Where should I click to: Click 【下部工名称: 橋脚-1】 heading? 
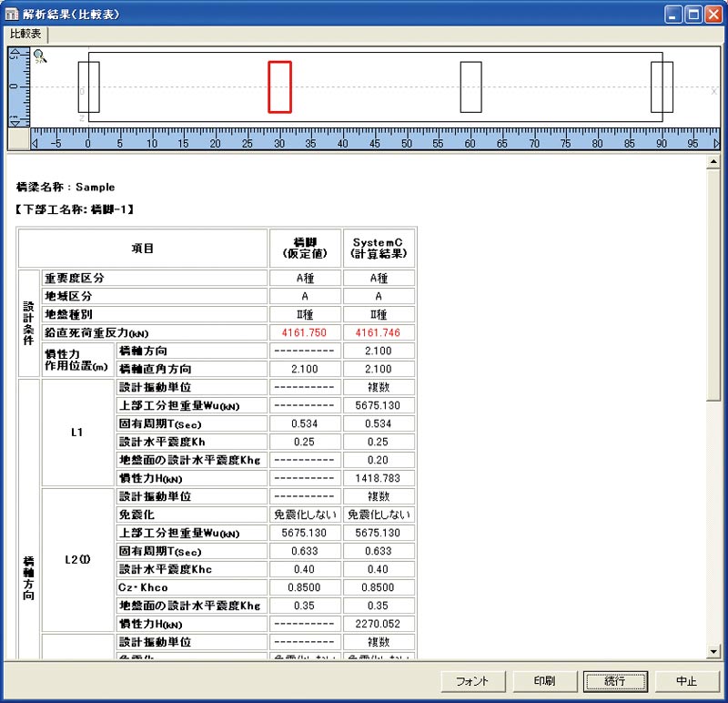[x=75, y=209]
